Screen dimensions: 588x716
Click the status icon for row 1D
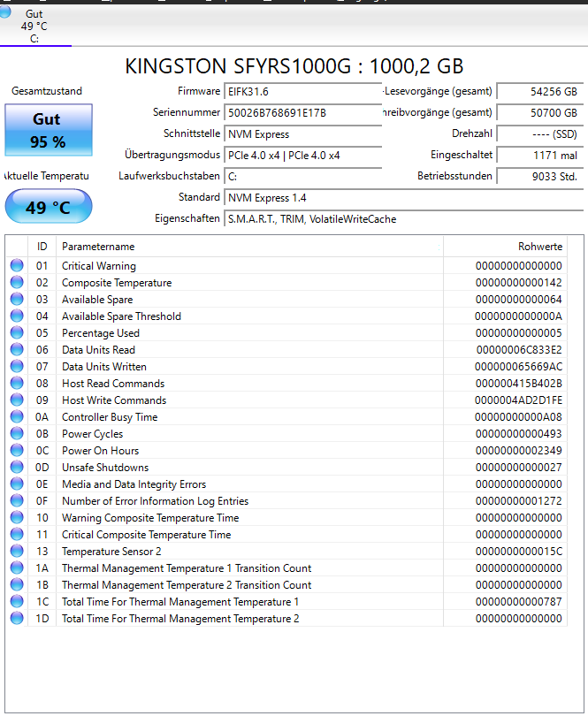tap(17, 617)
